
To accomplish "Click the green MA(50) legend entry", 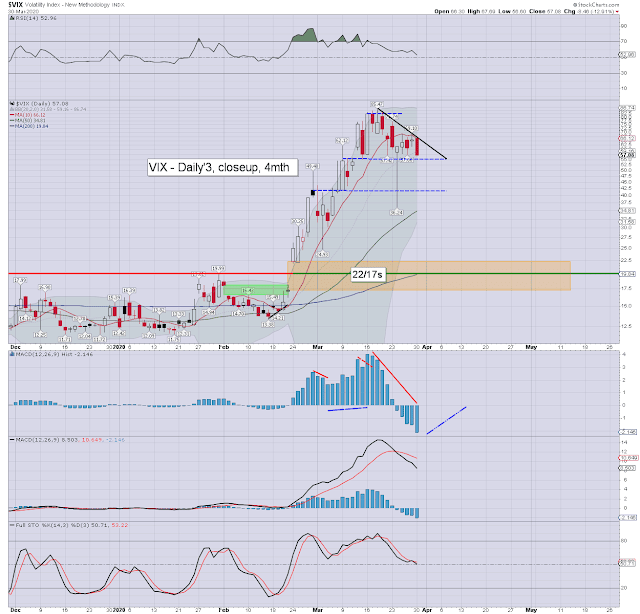I will pos(28,120).
